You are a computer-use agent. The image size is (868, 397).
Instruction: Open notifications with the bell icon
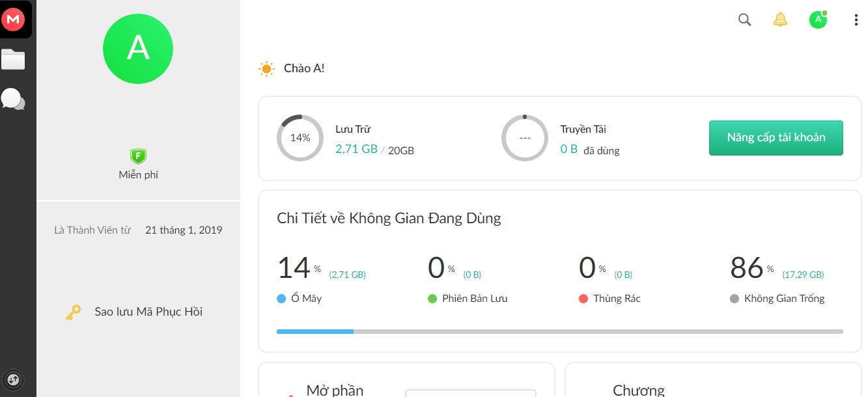coord(780,20)
